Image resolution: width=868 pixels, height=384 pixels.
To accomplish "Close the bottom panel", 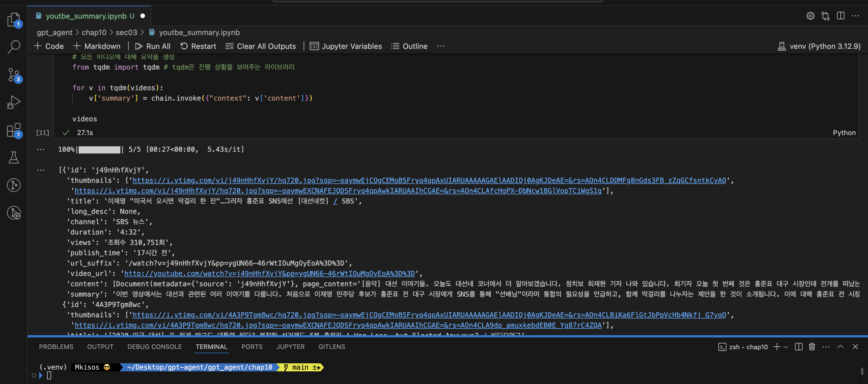I will 855,347.
